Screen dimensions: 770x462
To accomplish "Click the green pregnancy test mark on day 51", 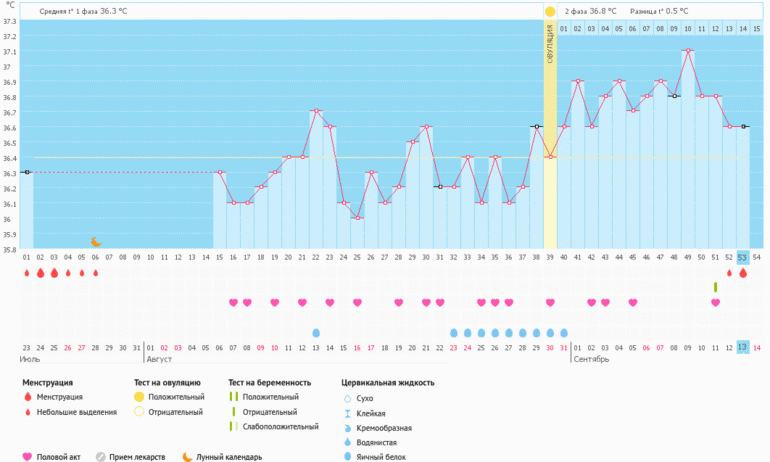I will [715, 287].
